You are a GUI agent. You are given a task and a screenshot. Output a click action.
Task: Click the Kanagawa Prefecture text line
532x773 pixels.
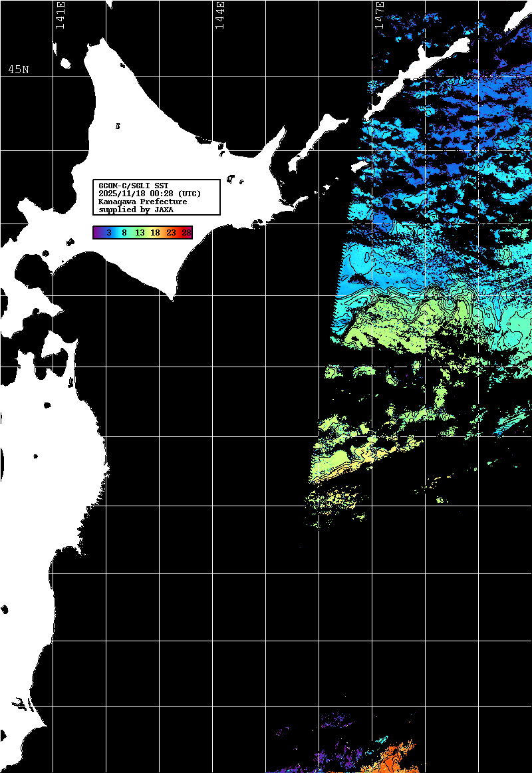click(x=142, y=202)
